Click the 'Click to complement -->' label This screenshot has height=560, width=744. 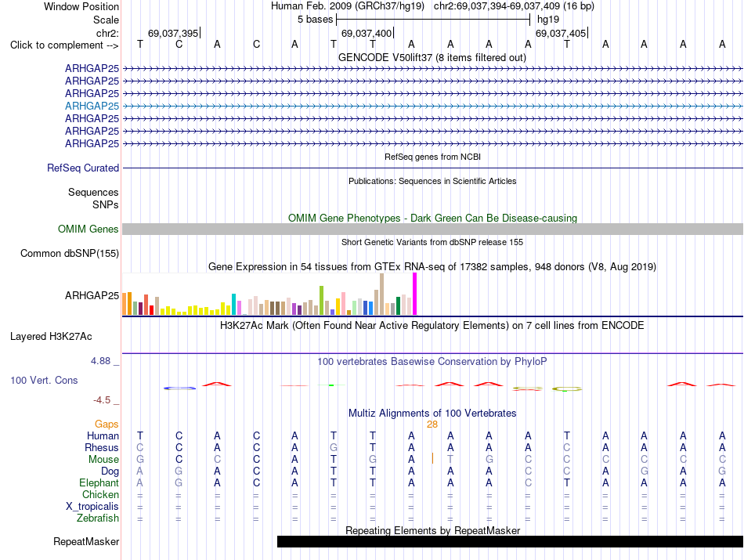coord(64,45)
